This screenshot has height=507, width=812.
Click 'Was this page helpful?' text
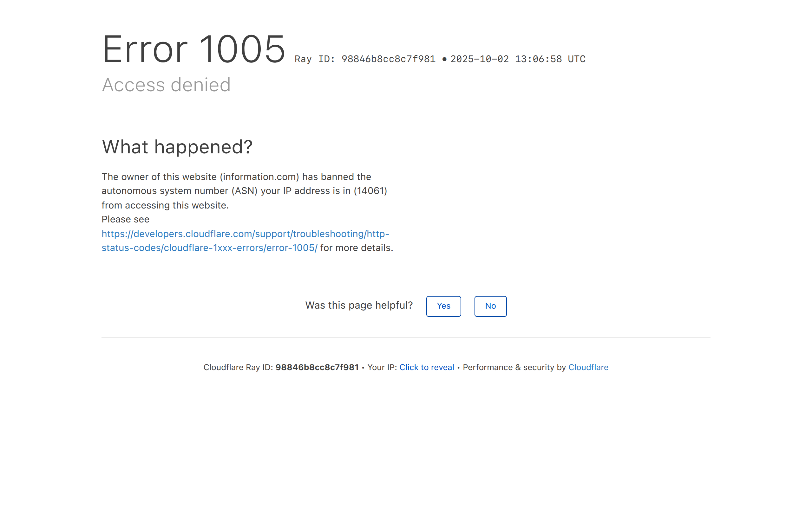click(x=359, y=305)
